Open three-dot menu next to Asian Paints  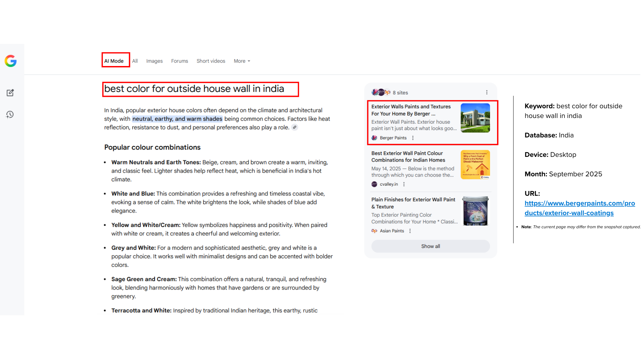[410, 231]
